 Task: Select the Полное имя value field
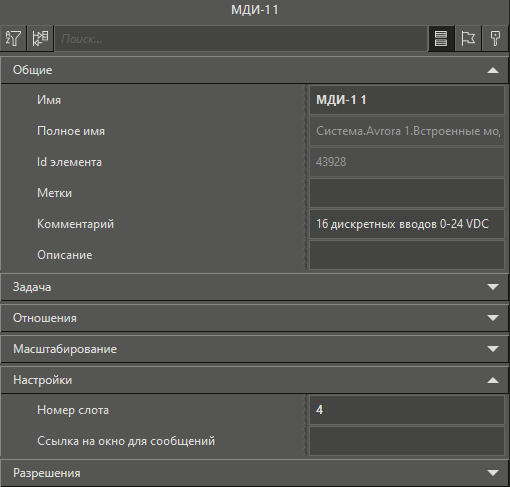[407, 131]
